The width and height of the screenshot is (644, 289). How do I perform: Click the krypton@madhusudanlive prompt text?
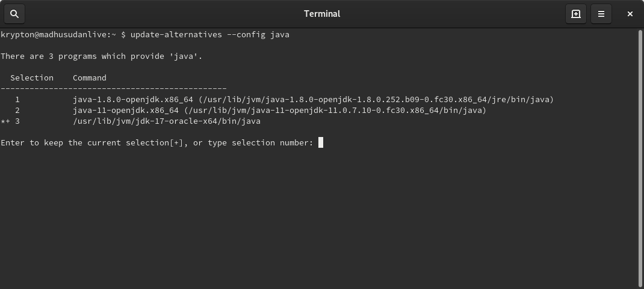pos(54,35)
